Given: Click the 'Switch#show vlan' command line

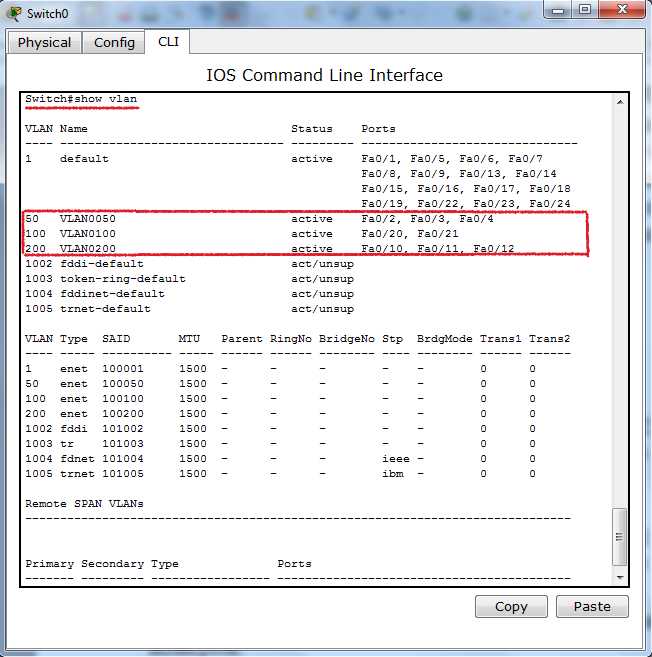Looking at the screenshot, I should 82,99.
